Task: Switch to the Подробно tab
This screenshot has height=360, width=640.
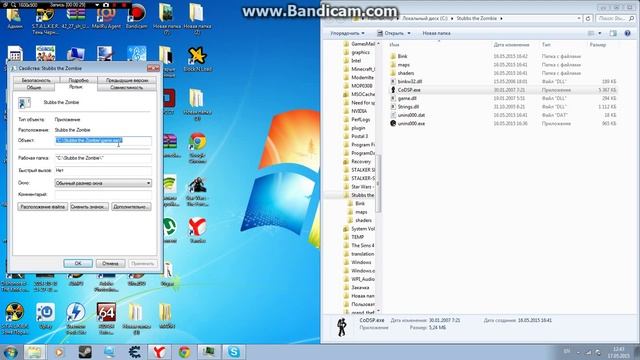Action: click(x=78, y=80)
